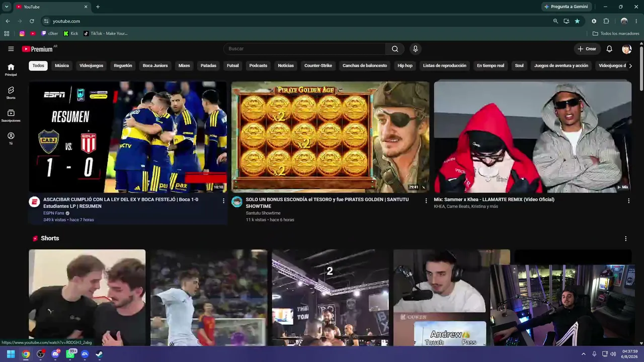The image size is (644, 362).
Task: Click the youtube.com address bar
Action: click(x=297, y=21)
